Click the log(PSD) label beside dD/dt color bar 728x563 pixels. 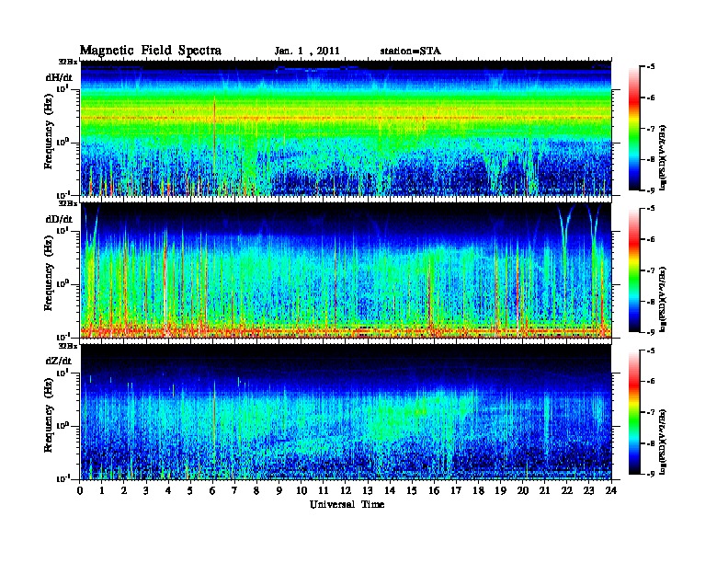tap(664, 300)
